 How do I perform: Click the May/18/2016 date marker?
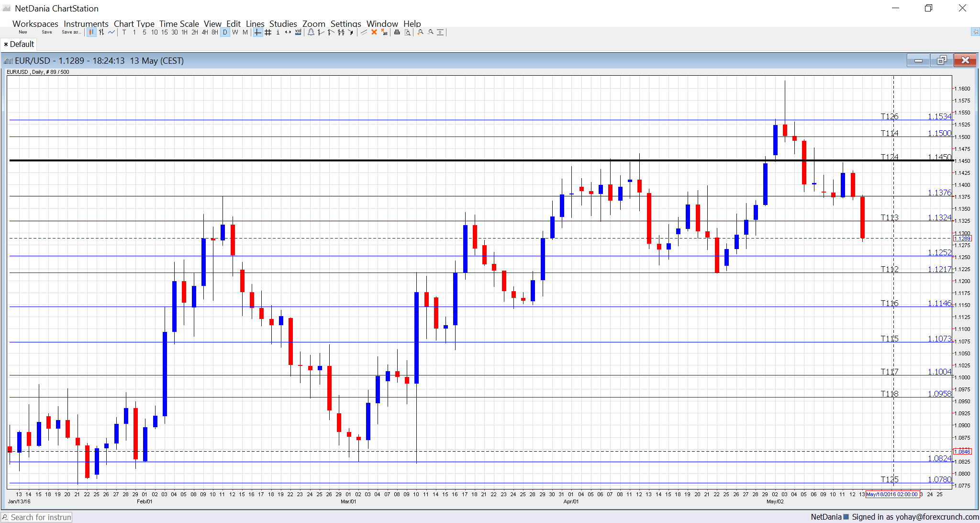[x=892, y=494]
